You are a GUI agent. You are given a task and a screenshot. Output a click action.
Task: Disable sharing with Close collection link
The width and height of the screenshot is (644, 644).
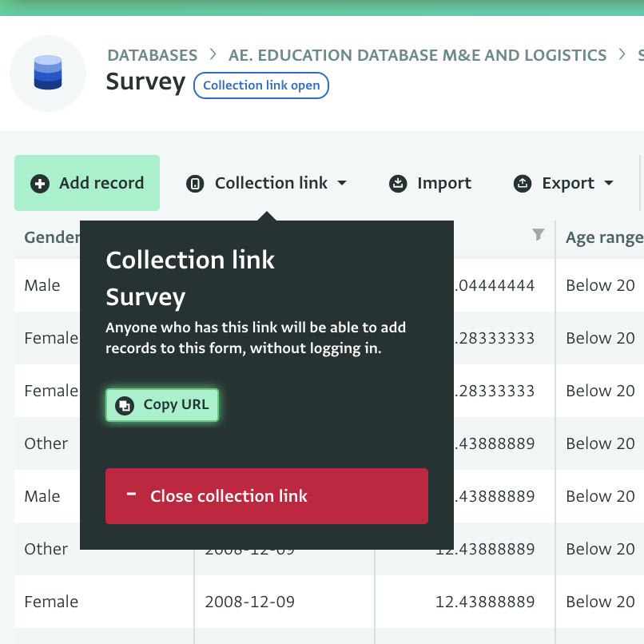(267, 496)
